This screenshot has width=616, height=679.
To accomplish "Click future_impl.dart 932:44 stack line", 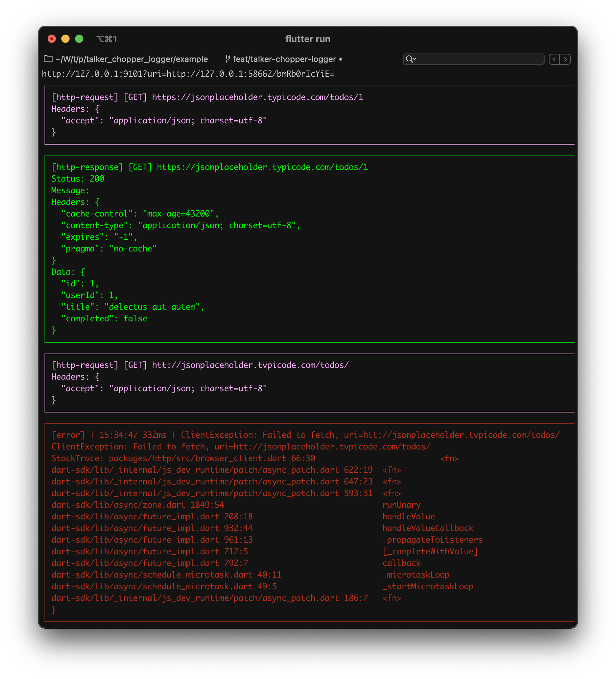I will (x=152, y=528).
